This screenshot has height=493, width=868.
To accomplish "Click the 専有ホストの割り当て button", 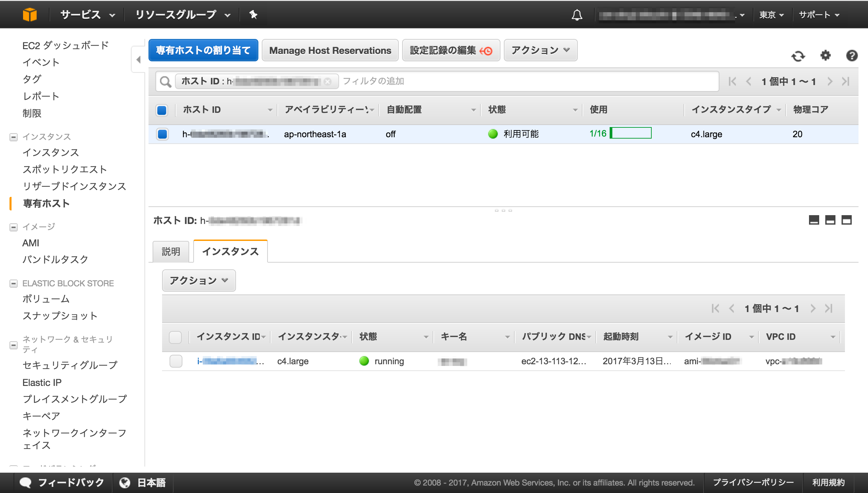I will pos(203,50).
